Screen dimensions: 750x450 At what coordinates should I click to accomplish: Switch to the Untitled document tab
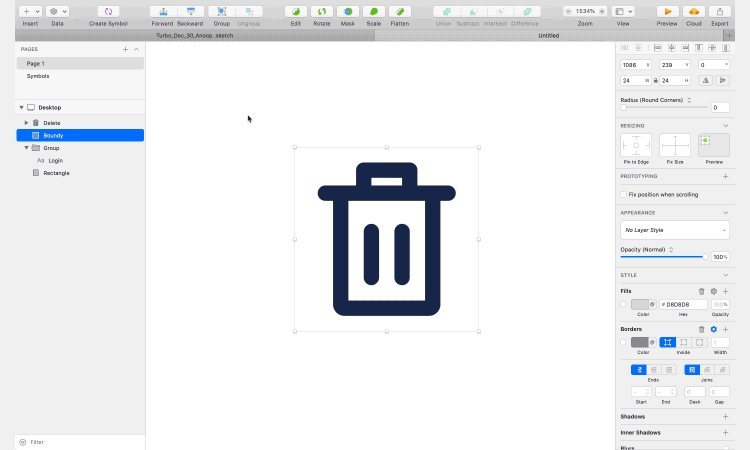[549, 35]
